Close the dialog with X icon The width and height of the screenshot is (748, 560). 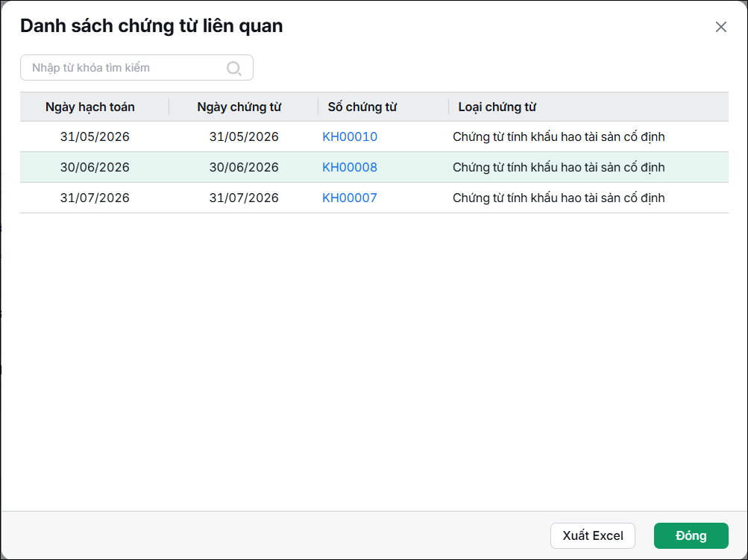tap(721, 27)
